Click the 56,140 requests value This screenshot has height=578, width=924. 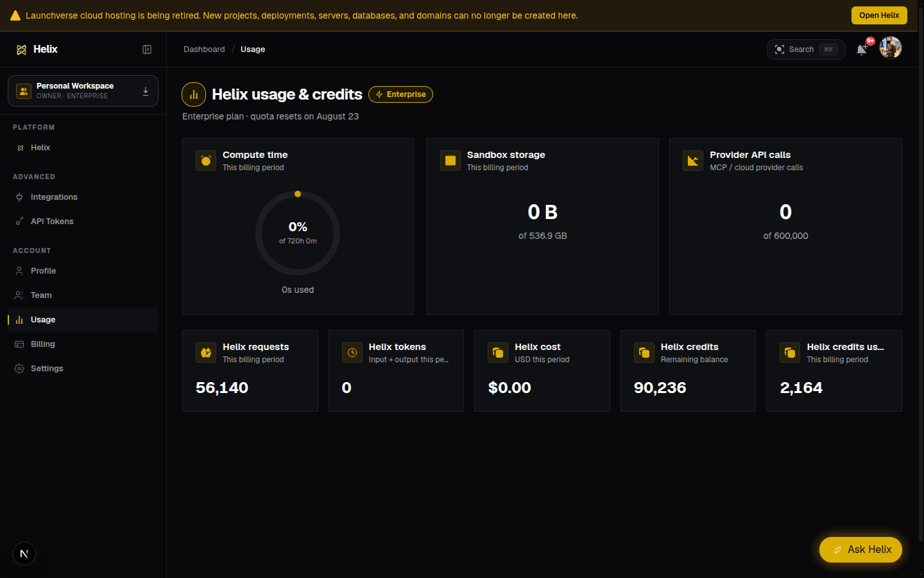(222, 388)
